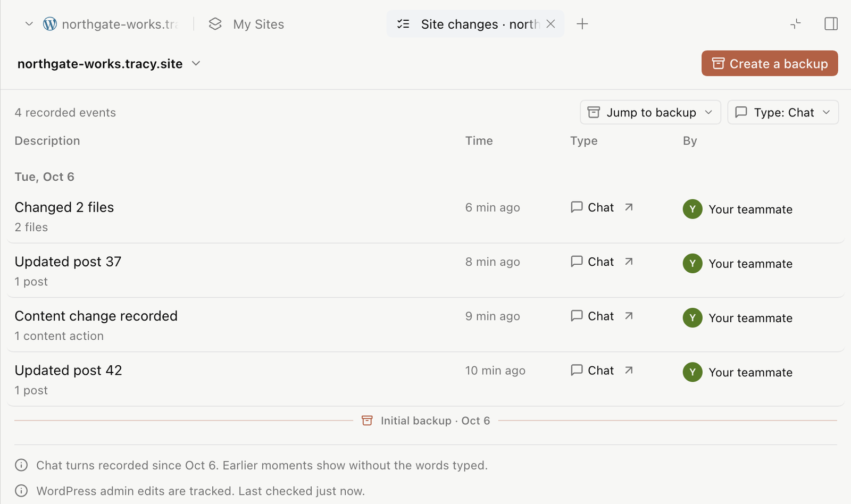Click the Chat type label on Changed 2 files row
This screenshot has width=851, height=504.
(x=601, y=207)
